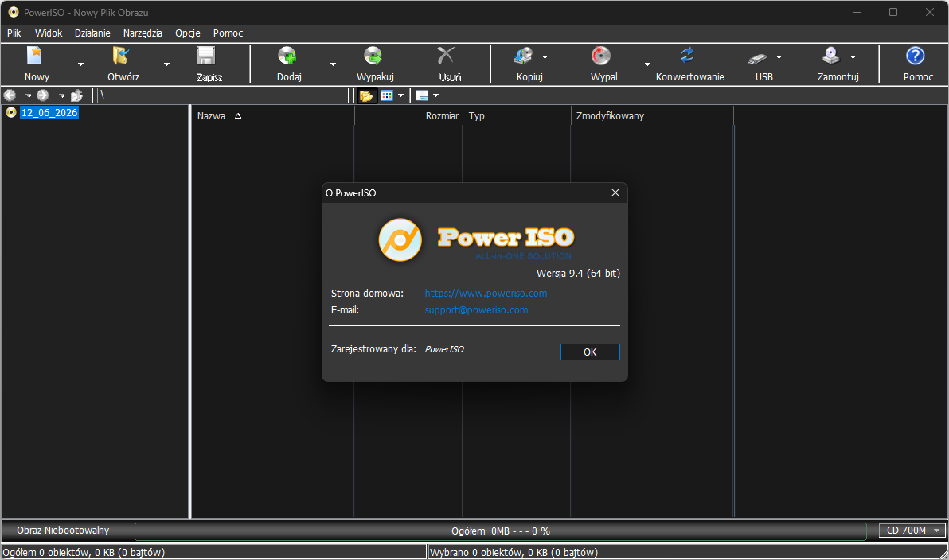
Task: Click the file list view mode icon
Action: point(387,95)
